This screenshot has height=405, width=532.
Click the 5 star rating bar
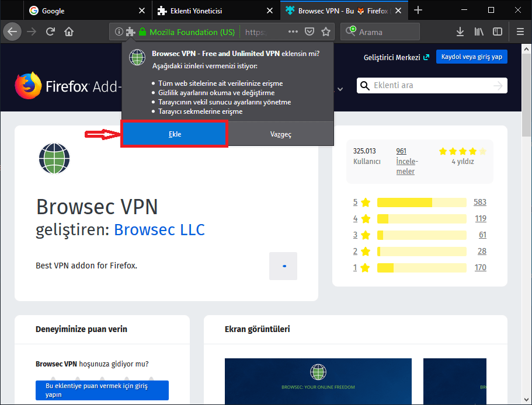(422, 202)
